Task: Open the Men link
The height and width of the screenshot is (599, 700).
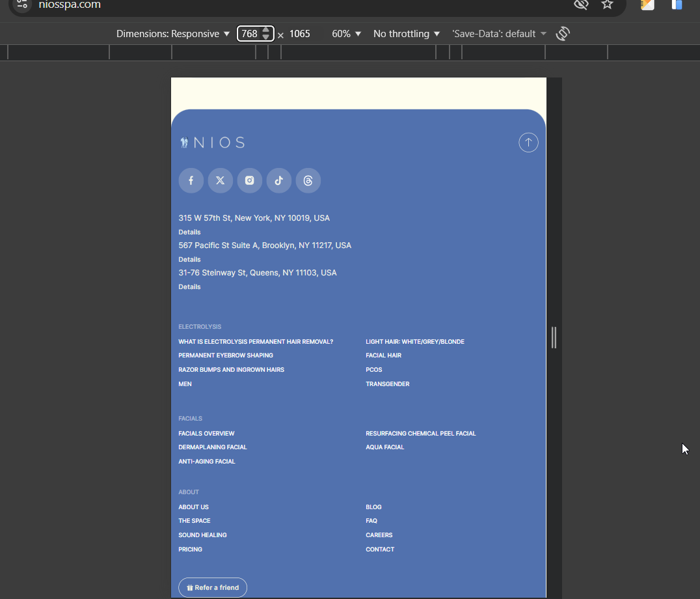Action: pos(185,384)
